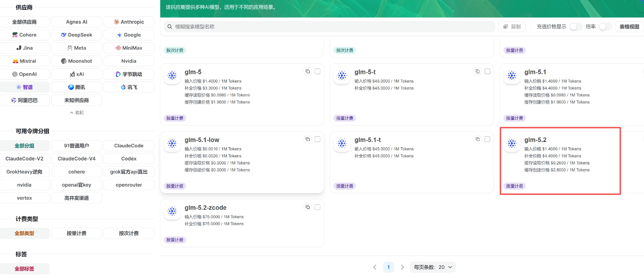Filter by DeepSeek supplier
Image resolution: width=644 pixels, height=278 pixels.
[76, 35]
